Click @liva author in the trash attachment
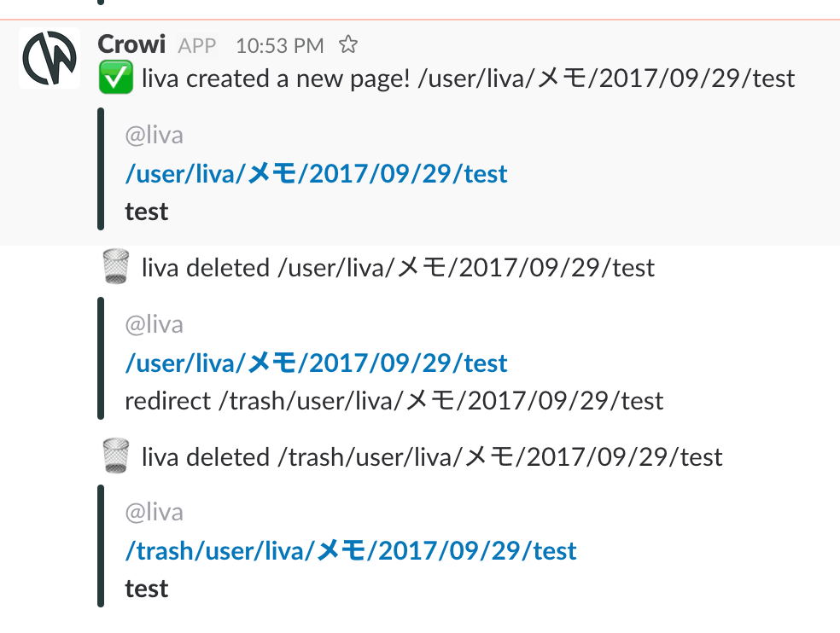Screen dimensions: 840x633 click(155, 513)
